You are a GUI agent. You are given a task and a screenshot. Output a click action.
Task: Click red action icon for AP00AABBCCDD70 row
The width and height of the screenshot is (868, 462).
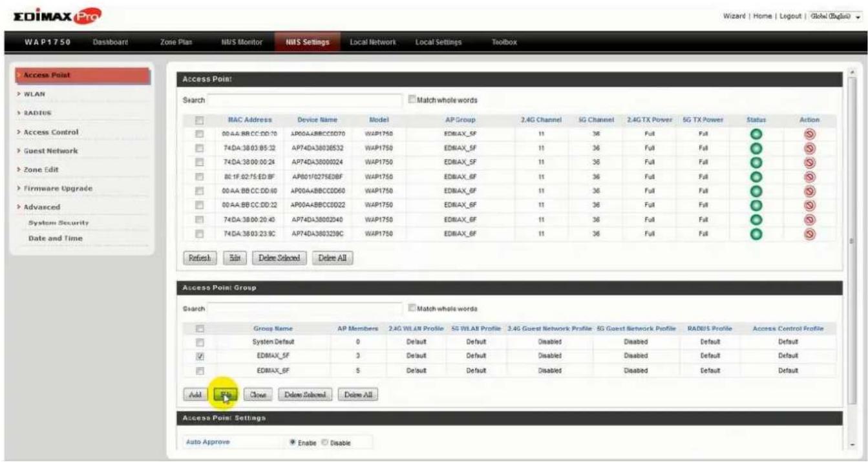pyautogui.click(x=810, y=134)
